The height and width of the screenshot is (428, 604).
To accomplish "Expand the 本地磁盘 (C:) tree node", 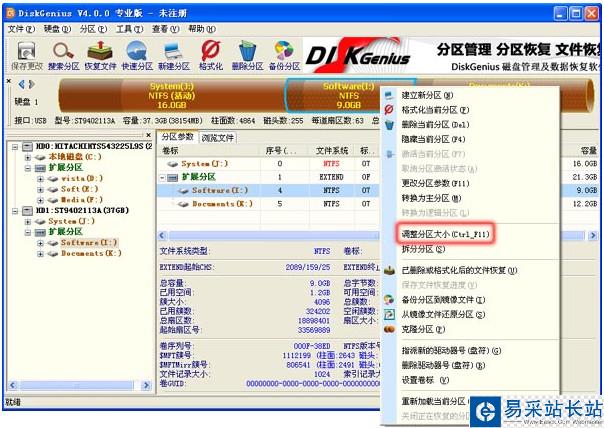I will [27, 157].
